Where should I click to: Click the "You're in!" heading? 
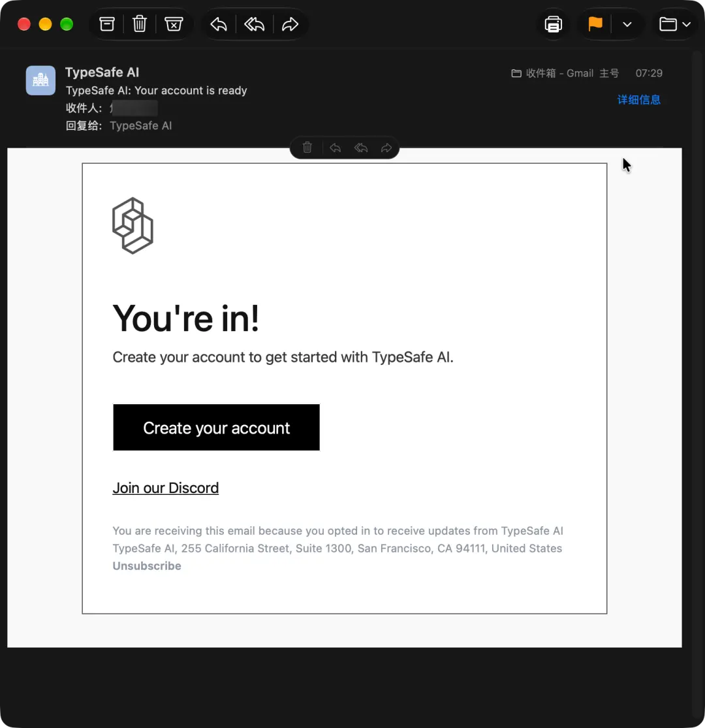(186, 319)
